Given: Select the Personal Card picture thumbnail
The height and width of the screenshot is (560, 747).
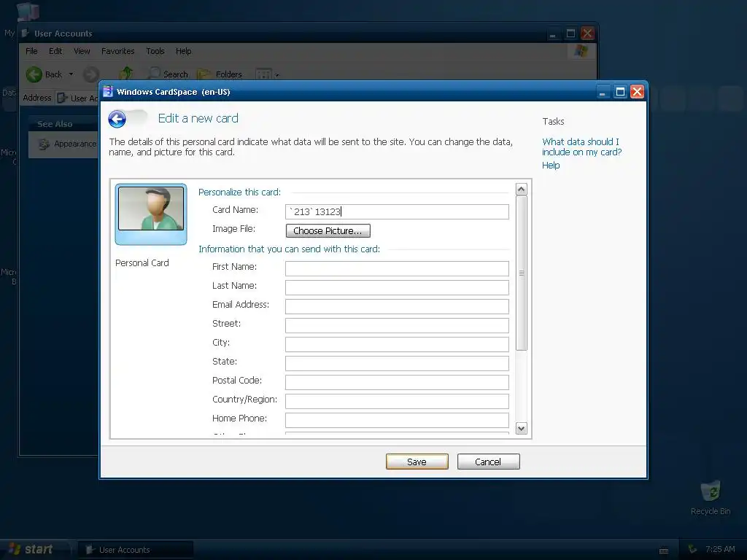Looking at the screenshot, I should 151,214.
